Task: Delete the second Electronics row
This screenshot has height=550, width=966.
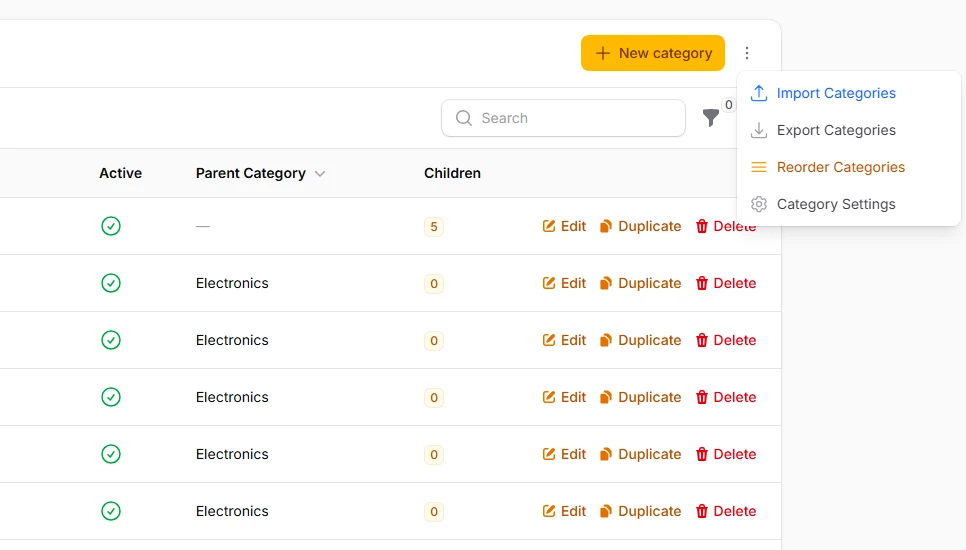Action: click(726, 340)
